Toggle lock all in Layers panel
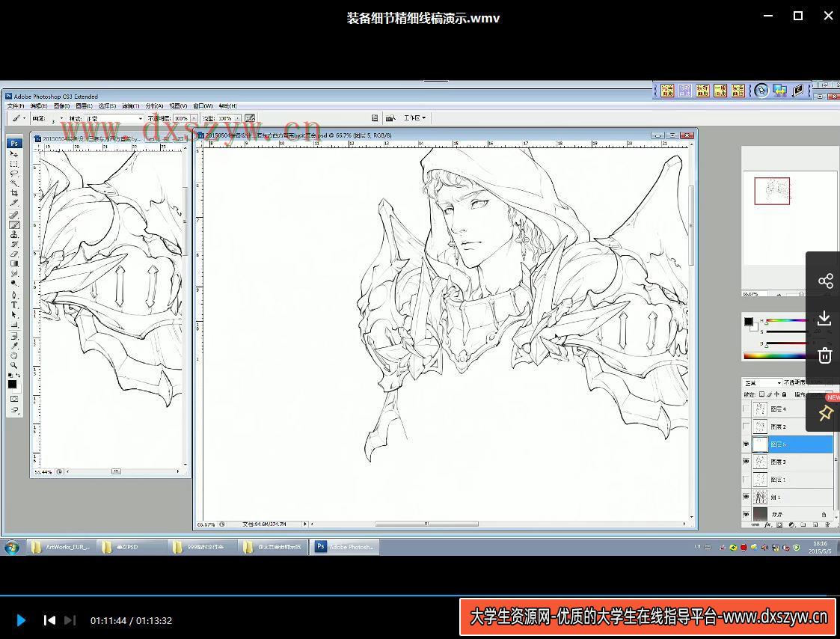840x639 pixels. (x=785, y=394)
